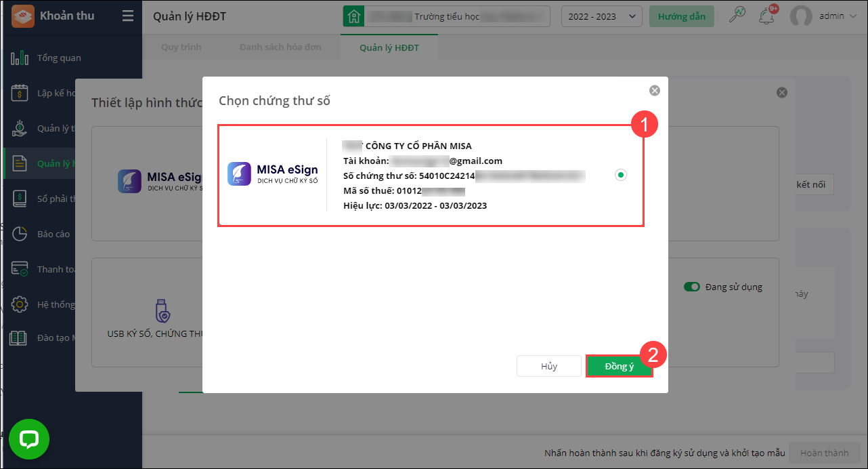Click the Hoàn thành button
Screen dimensions: 868x469
824,453
